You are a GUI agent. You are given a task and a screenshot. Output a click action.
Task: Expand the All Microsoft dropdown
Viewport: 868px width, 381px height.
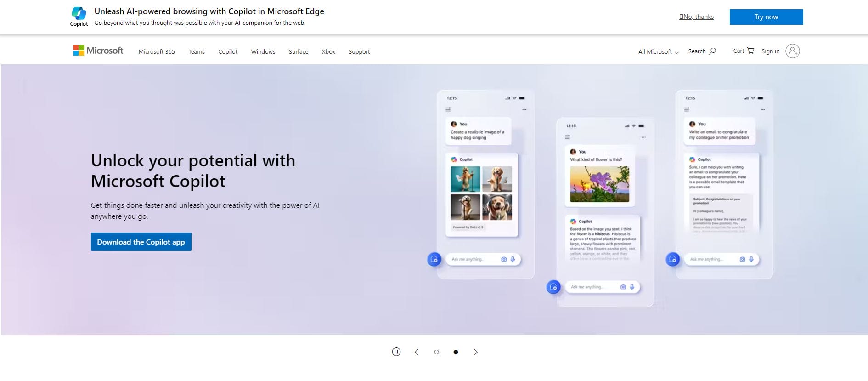click(x=658, y=51)
